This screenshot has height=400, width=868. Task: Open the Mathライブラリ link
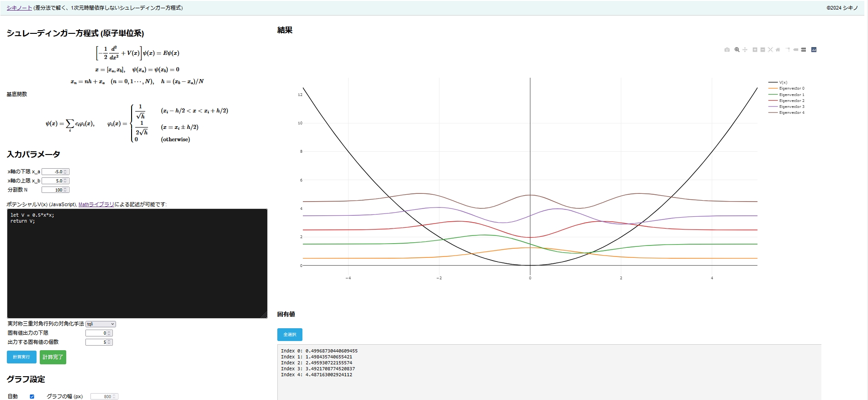(x=96, y=204)
